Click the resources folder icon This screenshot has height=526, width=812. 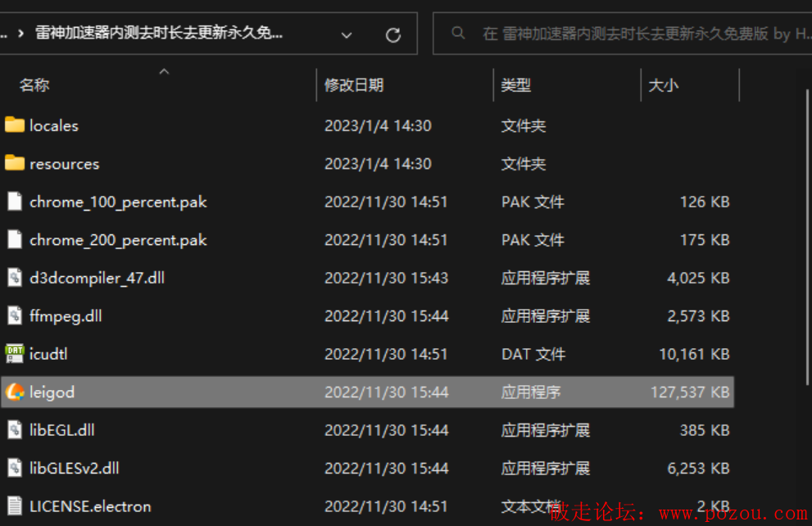[x=15, y=163]
